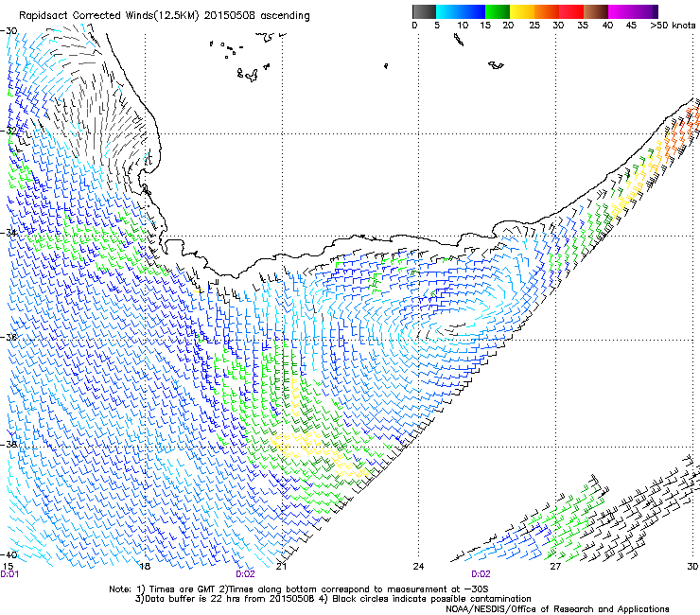This screenshot has width=700, height=615.
Task: Click the purple '0:02' time below longitude 21
Action: (x=245, y=574)
